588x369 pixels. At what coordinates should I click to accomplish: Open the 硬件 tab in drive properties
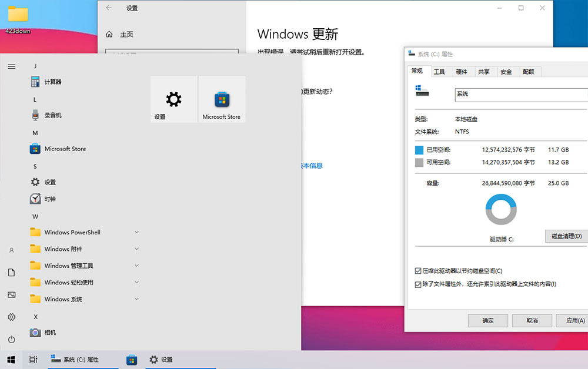[x=461, y=71]
